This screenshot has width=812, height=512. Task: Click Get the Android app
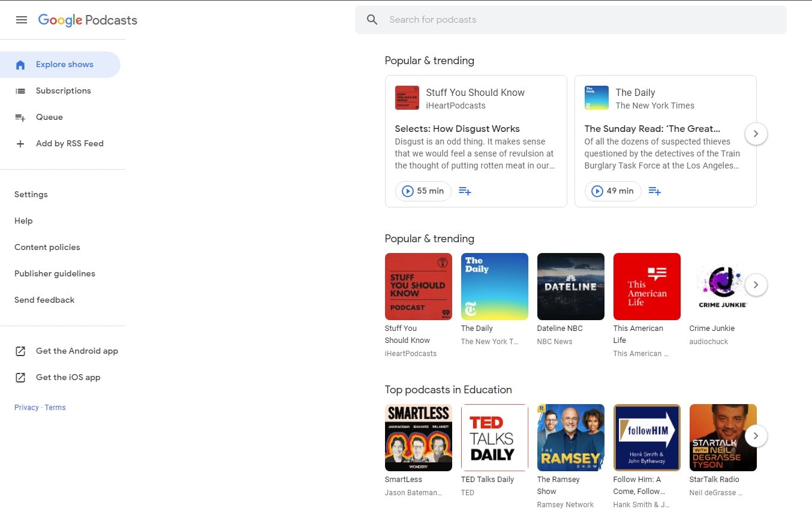pos(77,351)
